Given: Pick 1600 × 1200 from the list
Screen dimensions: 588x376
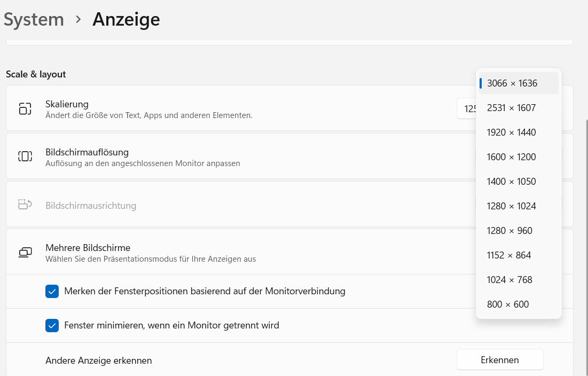Looking at the screenshot, I should 518,157.
